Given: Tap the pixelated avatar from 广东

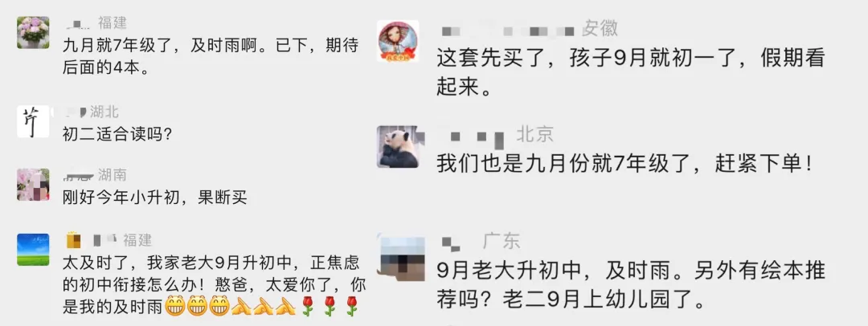Looking at the screenshot, I should [x=398, y=254].
